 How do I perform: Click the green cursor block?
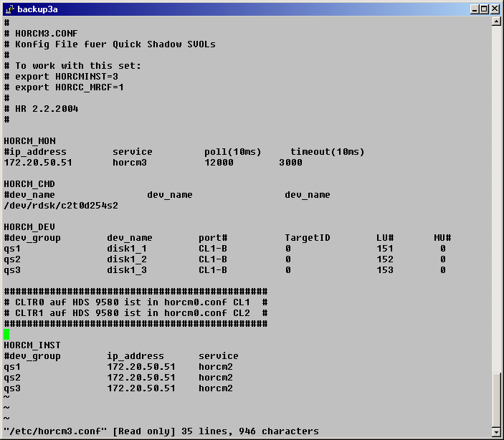[x=6, y=334]
